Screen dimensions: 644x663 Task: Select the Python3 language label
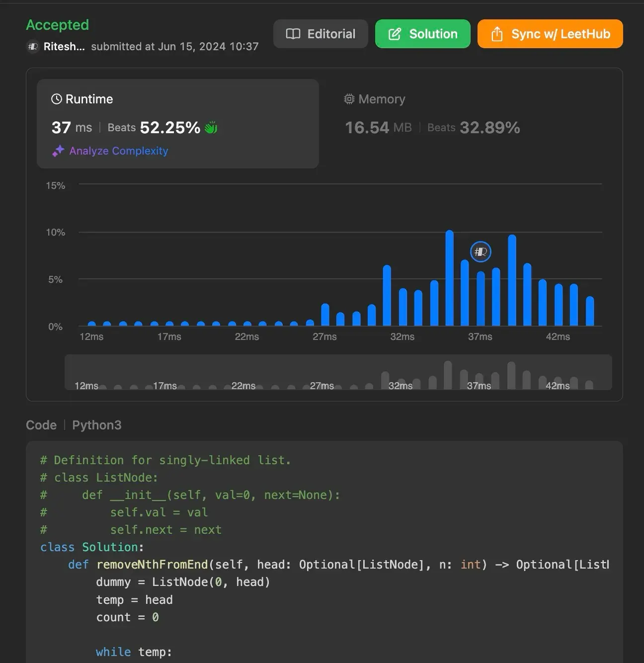[96, 425]
